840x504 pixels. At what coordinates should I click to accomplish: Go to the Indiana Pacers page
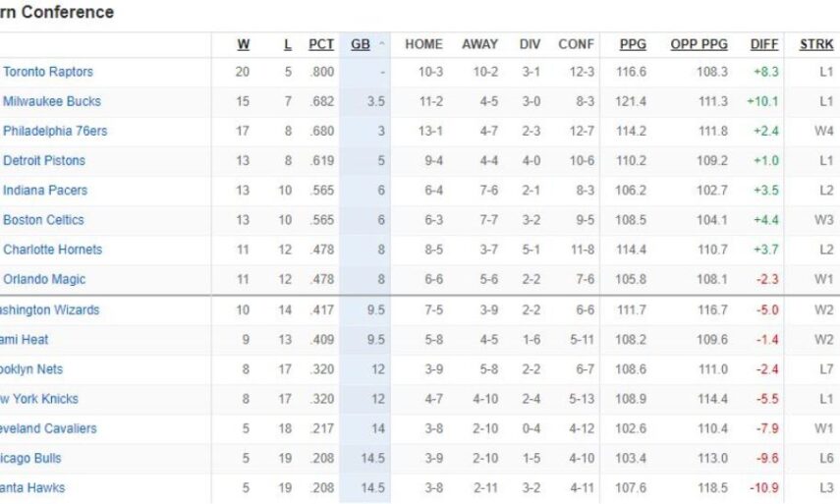45,190
